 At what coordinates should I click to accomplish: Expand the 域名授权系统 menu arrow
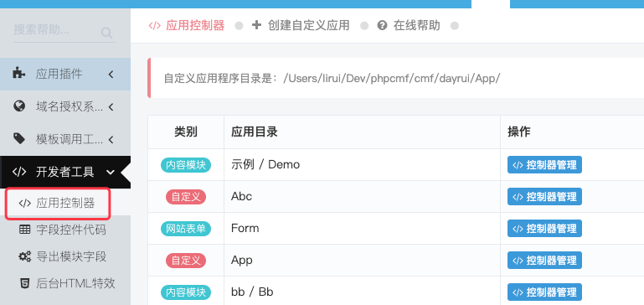pos(111,107)
